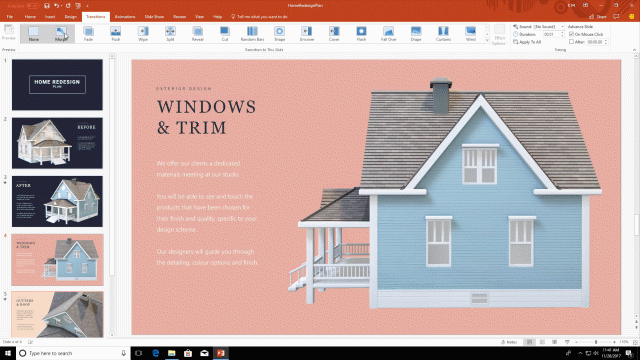
Task: Collapse the ribbon with the chevron
Action: (634, 50)
